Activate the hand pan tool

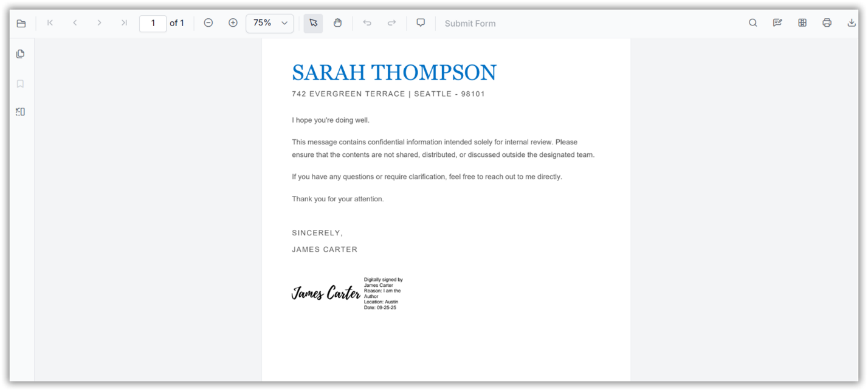(338, 22)
